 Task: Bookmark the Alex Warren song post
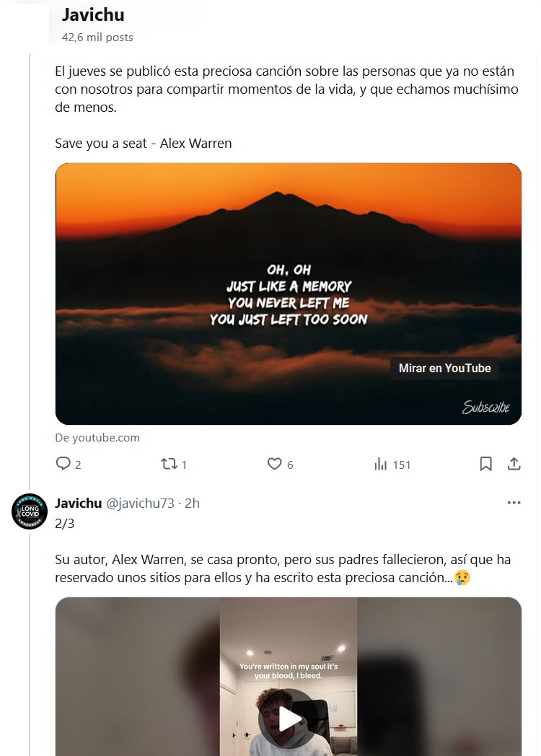[486, 464]
